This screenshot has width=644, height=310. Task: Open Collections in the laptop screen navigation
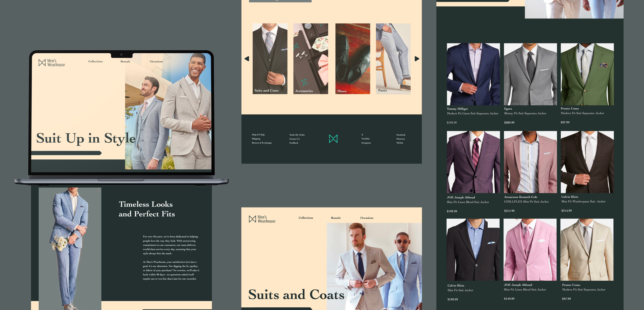pos(95,61)
